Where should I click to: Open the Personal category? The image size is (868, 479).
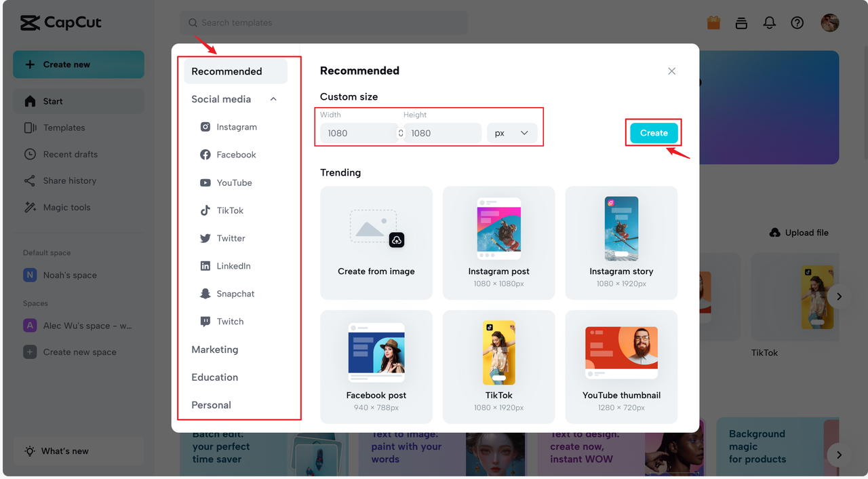pos(211,405)
